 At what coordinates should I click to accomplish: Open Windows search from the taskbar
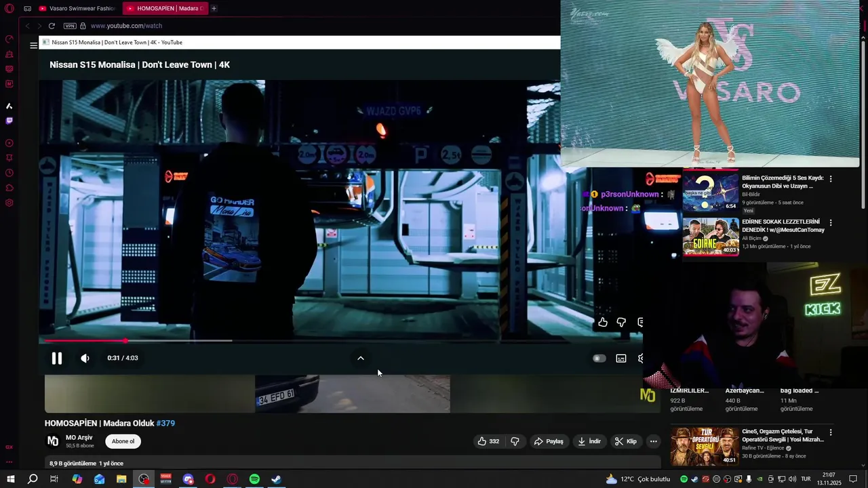click(33, 479)
